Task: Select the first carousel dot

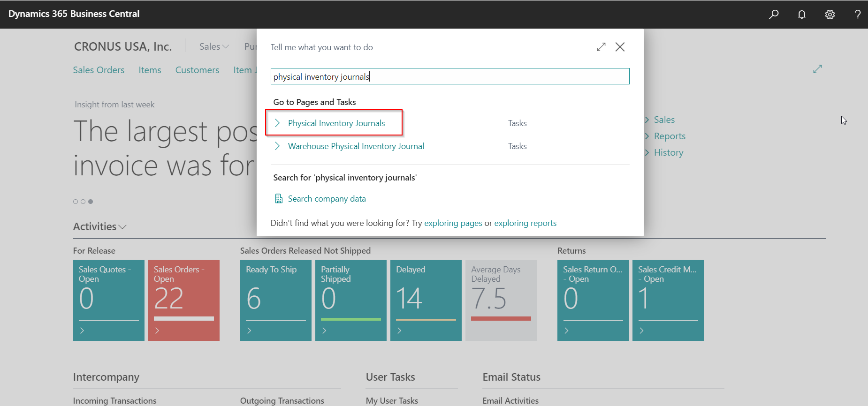Action: pyautogui.click(x=76, y=202)
